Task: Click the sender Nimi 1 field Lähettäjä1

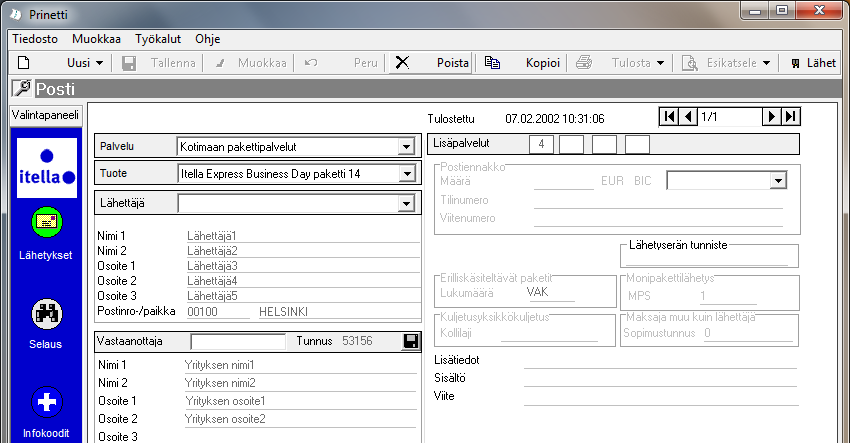Action: tap(302, 236)
